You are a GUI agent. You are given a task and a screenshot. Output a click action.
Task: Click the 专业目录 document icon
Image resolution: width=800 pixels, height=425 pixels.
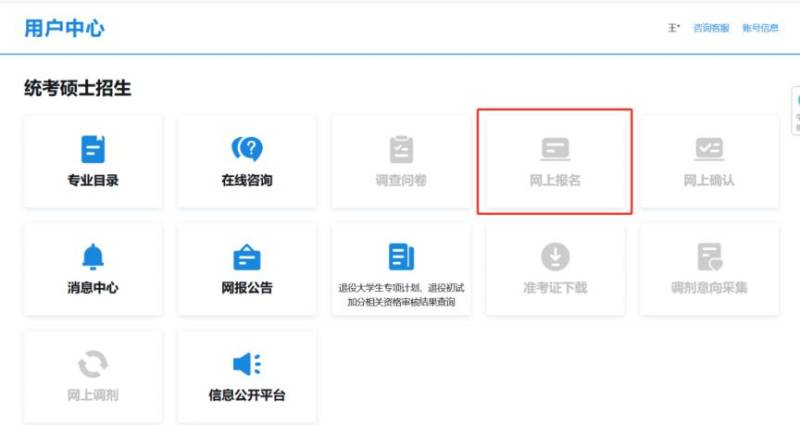click(93, 149)
